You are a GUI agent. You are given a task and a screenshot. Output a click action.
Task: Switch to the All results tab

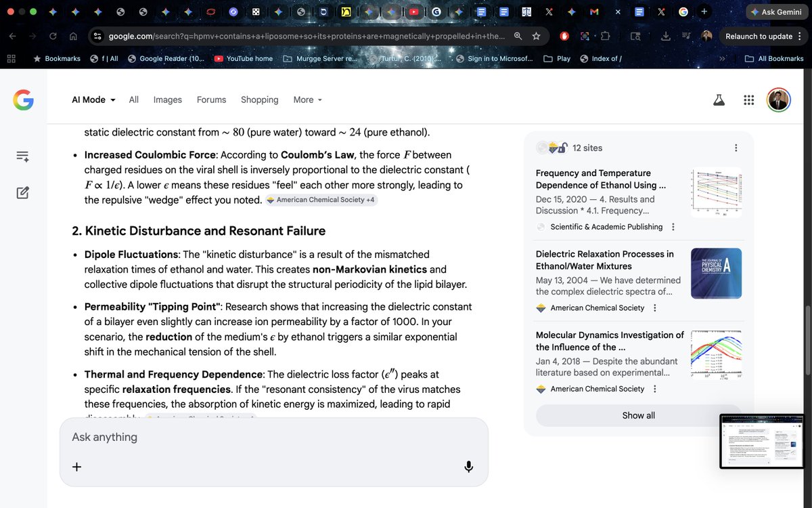pos(134,100)
